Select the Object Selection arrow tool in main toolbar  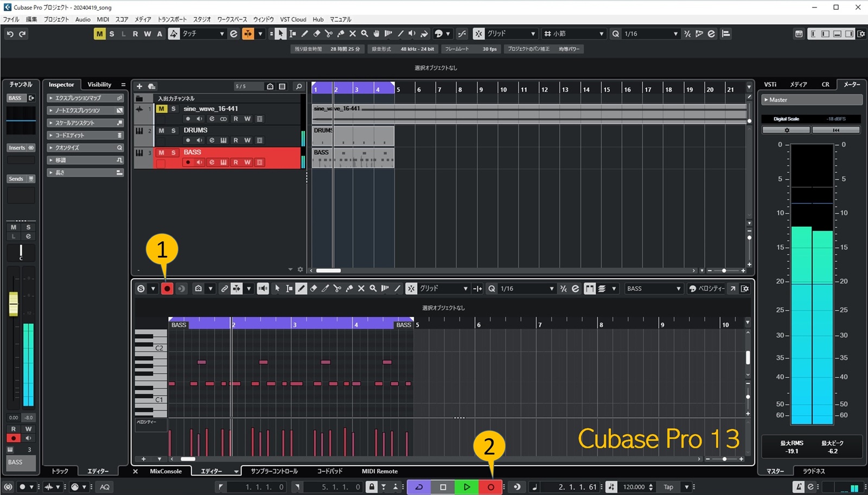point(280,34)
